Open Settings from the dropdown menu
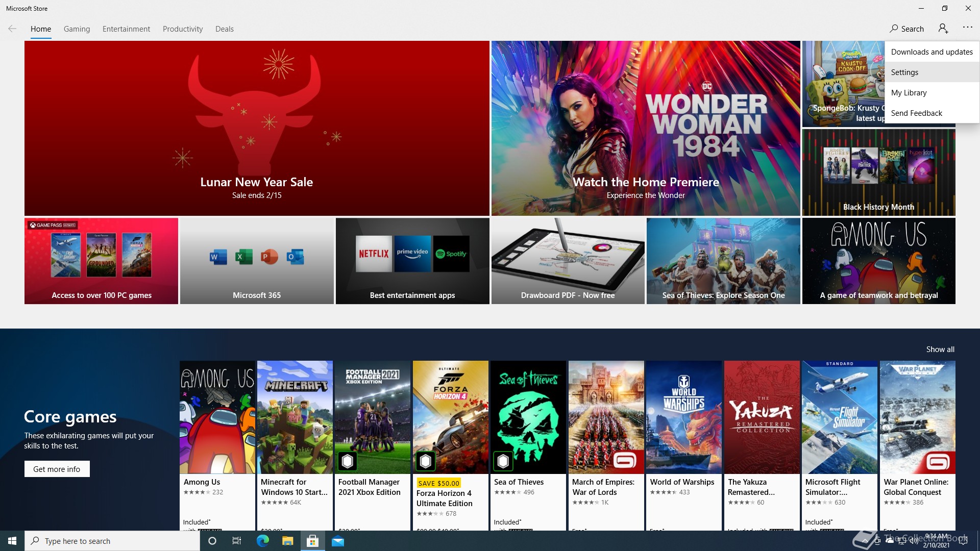The height and width of the screenshot is (551, 980). 932,72
